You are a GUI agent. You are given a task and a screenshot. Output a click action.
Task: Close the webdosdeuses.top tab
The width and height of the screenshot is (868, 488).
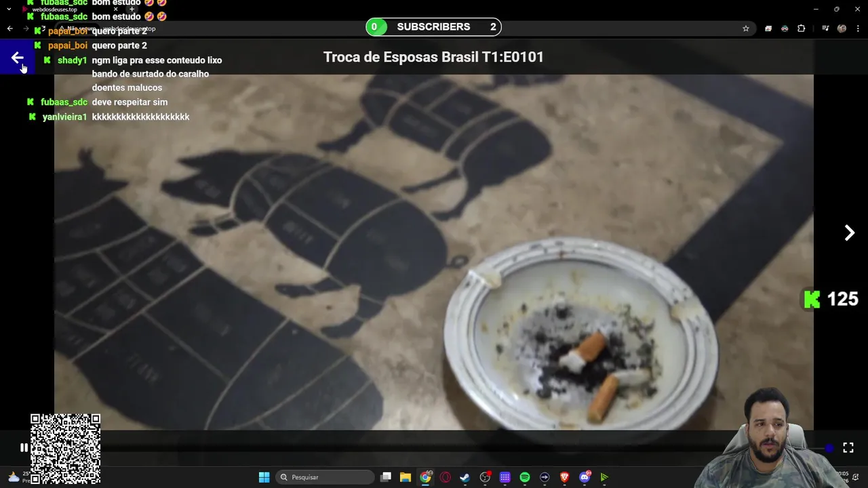115,9
